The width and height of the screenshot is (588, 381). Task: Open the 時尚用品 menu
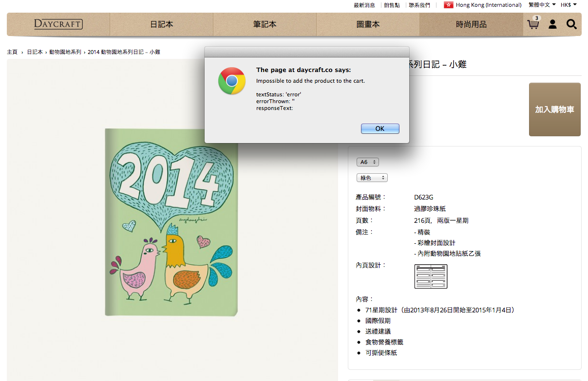pyautogui.click(x=472, y=24)
